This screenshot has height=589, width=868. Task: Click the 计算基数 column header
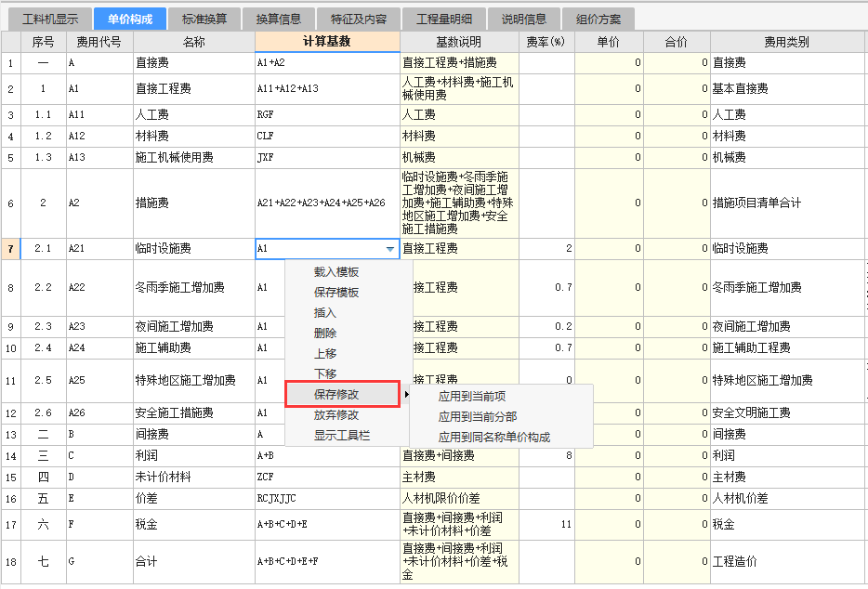[327, 42]
